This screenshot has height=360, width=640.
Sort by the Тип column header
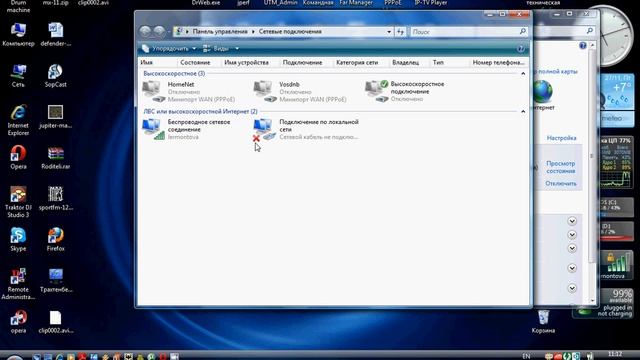tap(438, 62)
